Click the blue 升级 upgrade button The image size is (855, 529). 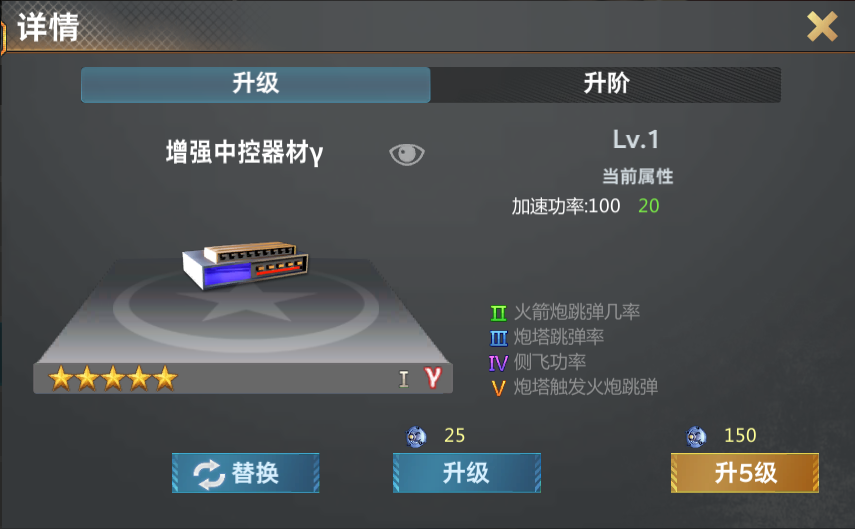coord(467,473)
